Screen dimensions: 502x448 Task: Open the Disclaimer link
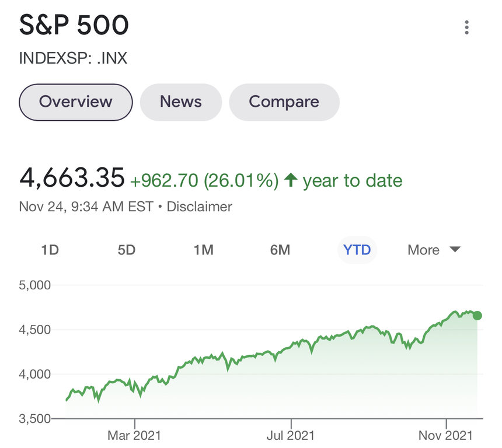click(200, 206)
